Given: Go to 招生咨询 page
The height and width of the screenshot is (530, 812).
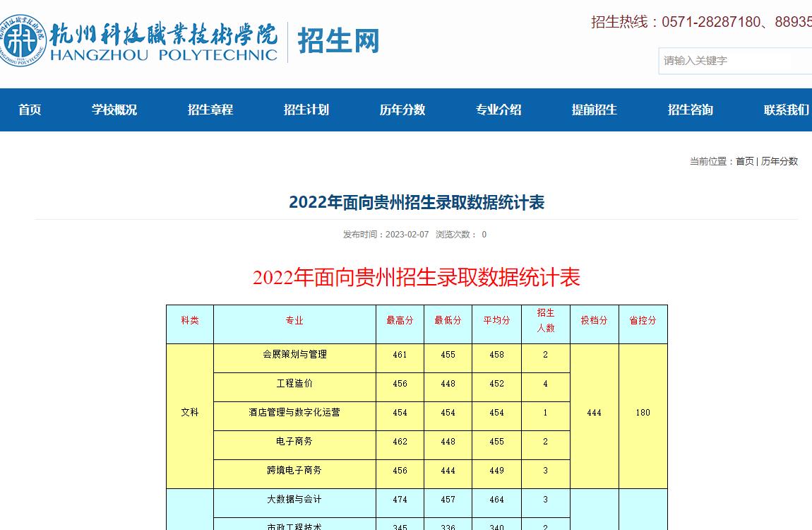Looking at the screenshot, I should (691, 110).
